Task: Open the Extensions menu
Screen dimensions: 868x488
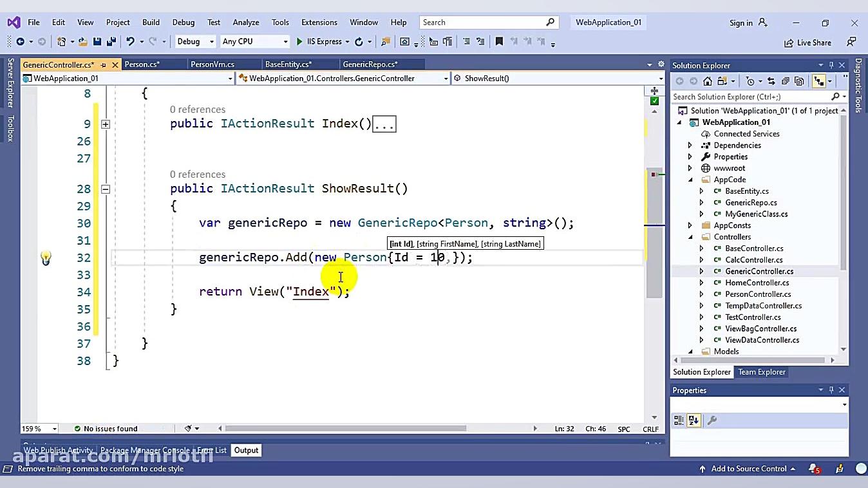Action: tap(319, 22)
